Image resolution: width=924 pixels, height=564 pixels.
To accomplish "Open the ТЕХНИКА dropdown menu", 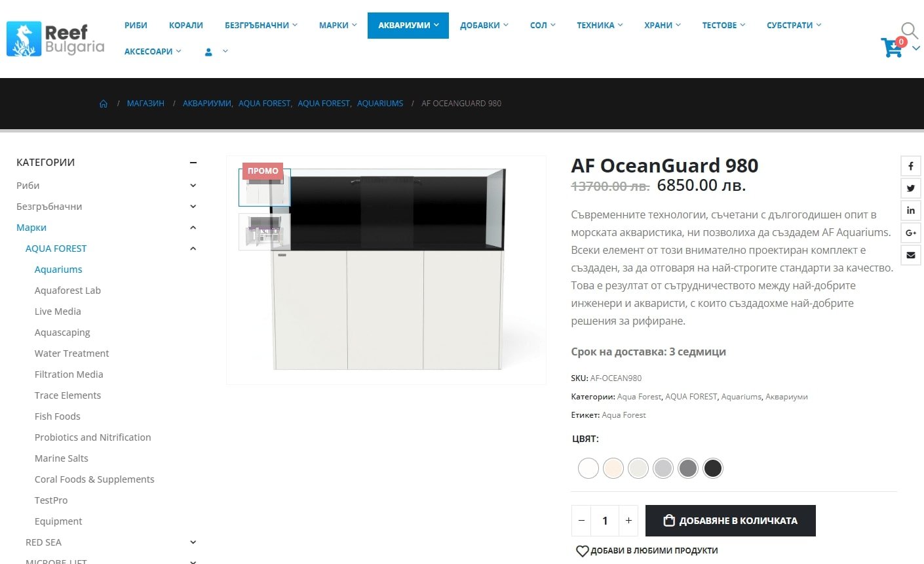I will (x=600, y=26).
